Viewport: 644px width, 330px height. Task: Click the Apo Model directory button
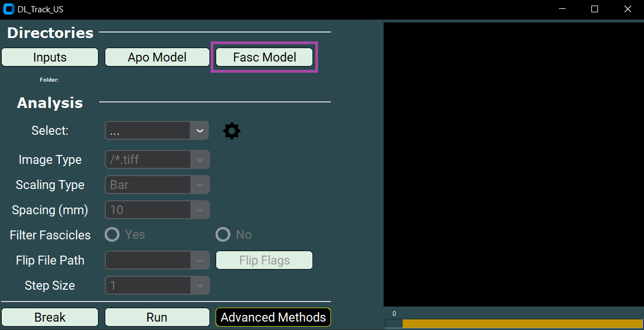pos(157,56)
